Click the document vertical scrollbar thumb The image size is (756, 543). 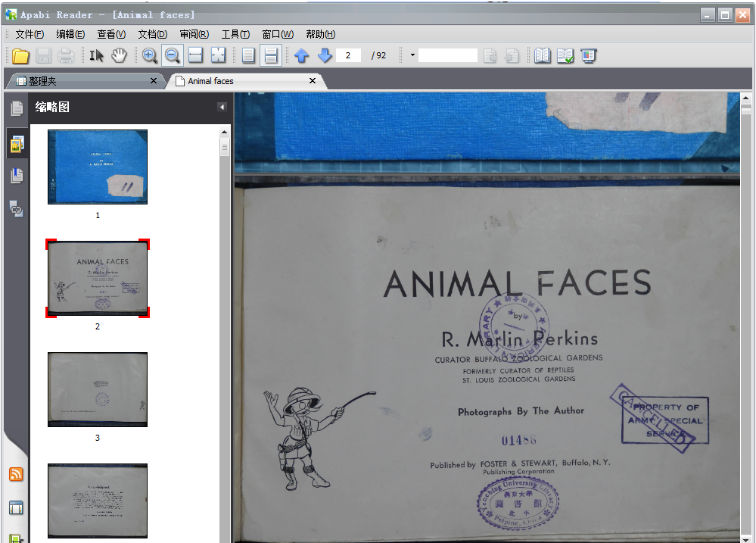point(746,111)
